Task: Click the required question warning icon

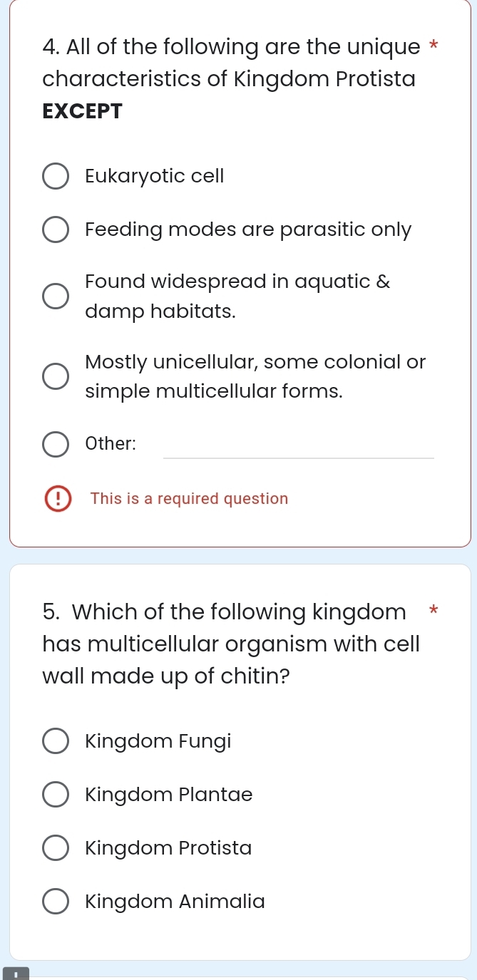Action: (x=57, y=498)
